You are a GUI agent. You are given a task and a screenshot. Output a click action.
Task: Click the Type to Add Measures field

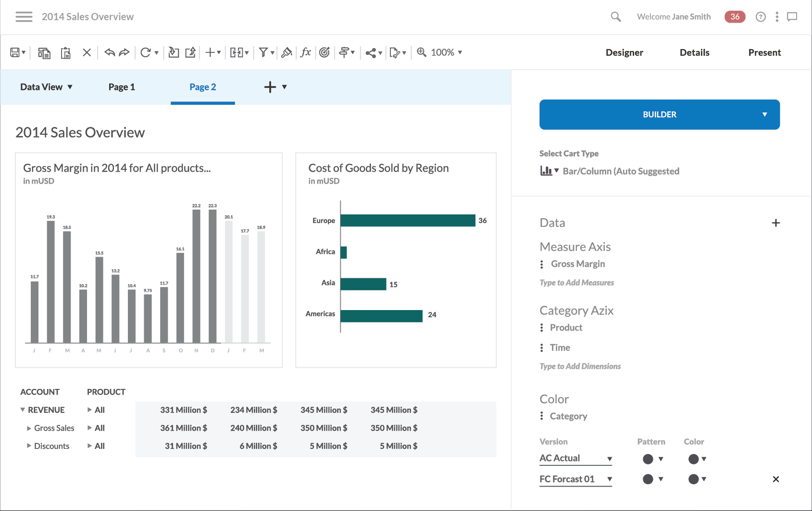coord(577,283)
